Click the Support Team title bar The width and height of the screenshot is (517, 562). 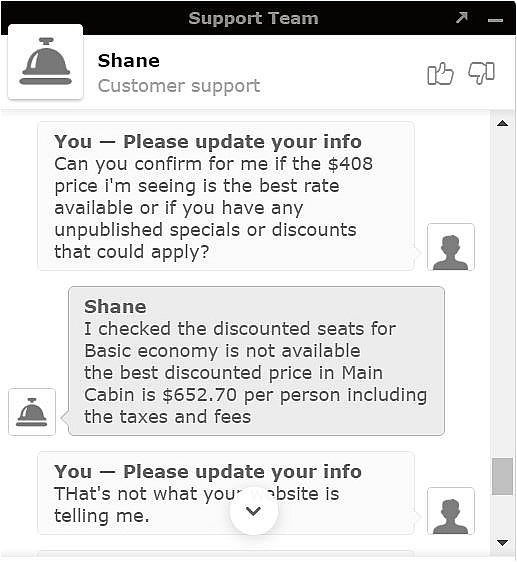[x=253, y=18]
